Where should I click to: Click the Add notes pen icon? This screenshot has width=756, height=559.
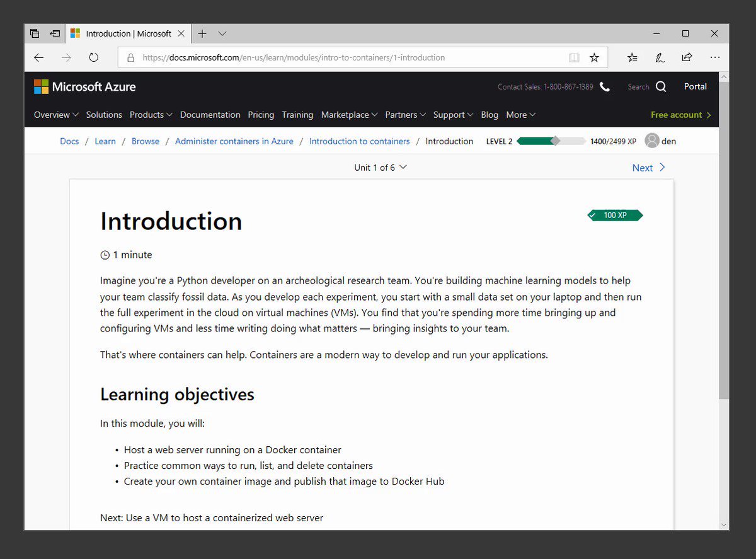pos(660,57)
